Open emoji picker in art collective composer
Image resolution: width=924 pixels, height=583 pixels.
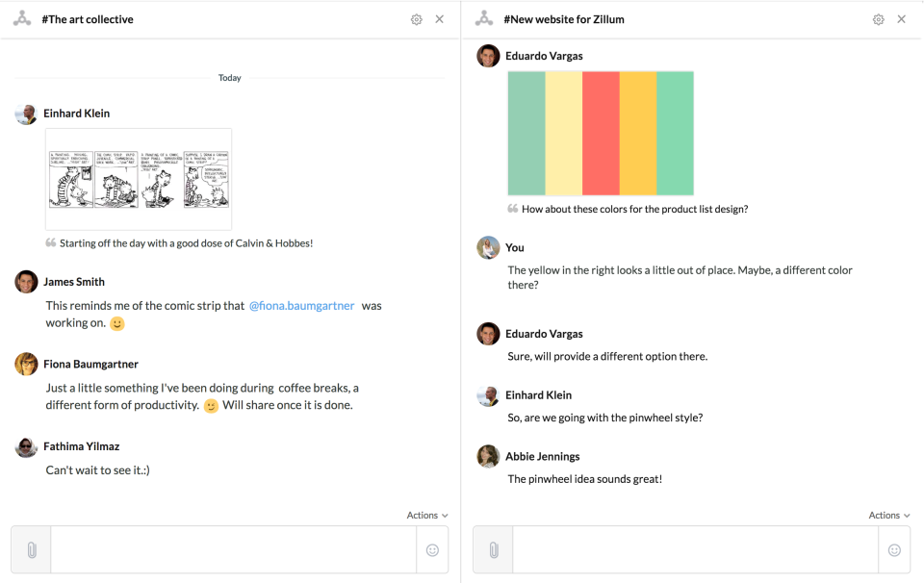(432, 549)
